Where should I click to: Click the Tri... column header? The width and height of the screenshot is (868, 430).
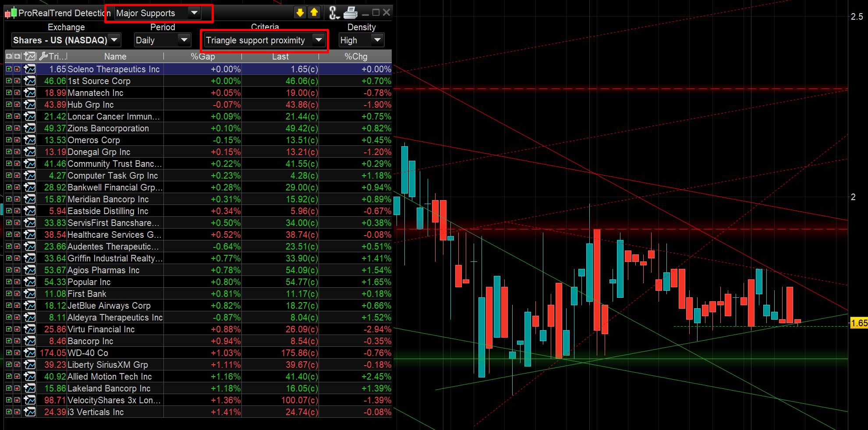point(58,56)
